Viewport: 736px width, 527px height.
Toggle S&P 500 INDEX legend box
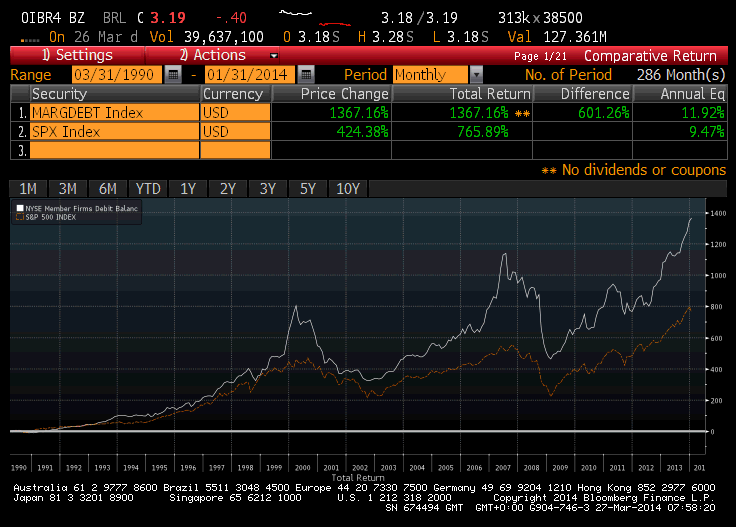[20, 217]
